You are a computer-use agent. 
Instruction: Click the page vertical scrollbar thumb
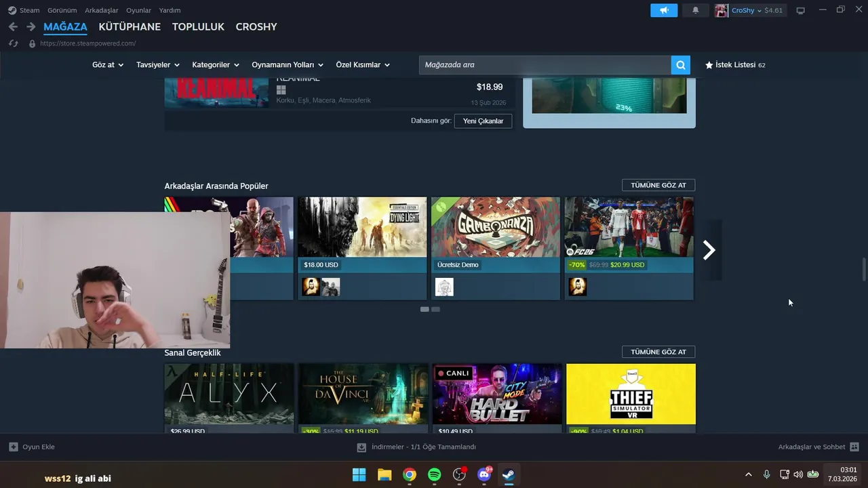pyautogui.click(x=864, y=269)
